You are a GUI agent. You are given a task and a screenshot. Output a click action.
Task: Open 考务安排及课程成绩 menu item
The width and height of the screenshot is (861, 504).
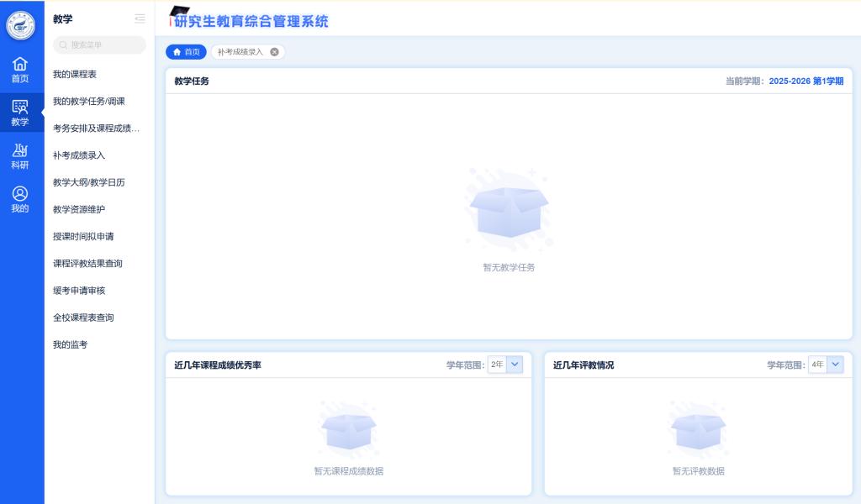(x=96, y=129)
